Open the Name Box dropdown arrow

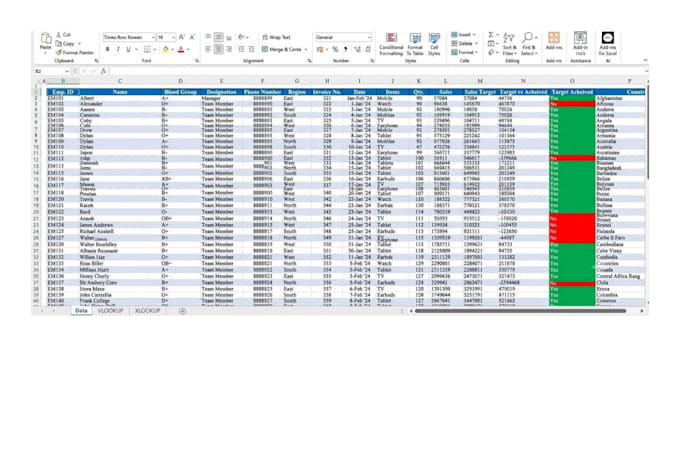67,71
